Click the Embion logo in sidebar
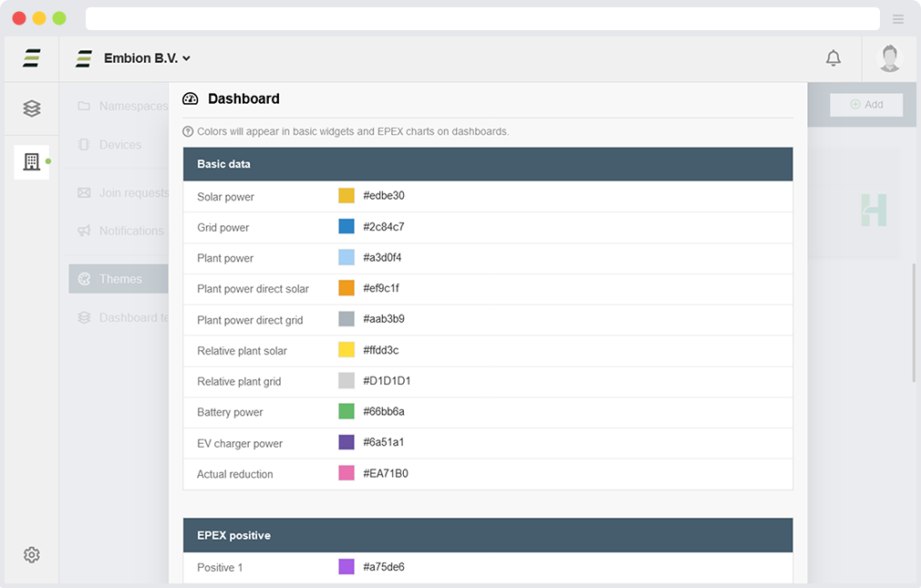921x588 pixels. [x=32, y=58]
